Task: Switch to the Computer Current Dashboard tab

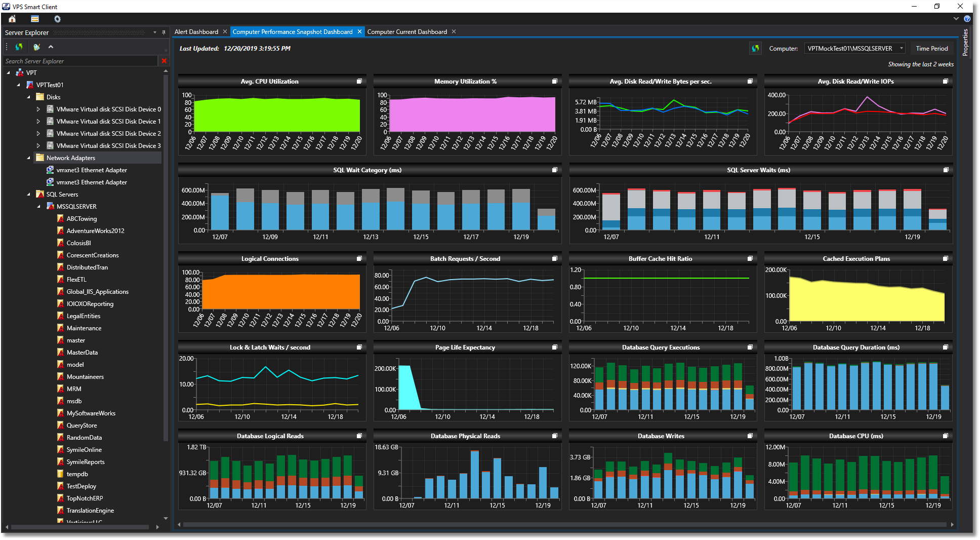Action: (x=407, y=31)
